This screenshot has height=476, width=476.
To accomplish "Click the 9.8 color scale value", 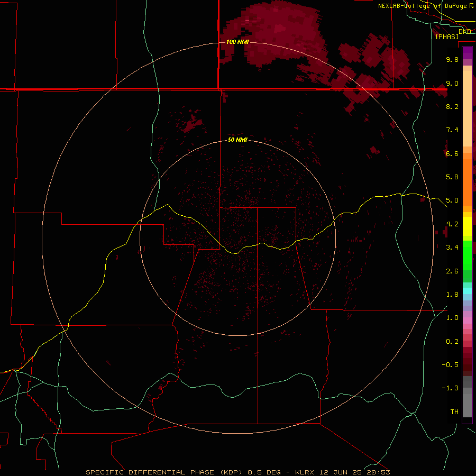I will tap(452, 59).
